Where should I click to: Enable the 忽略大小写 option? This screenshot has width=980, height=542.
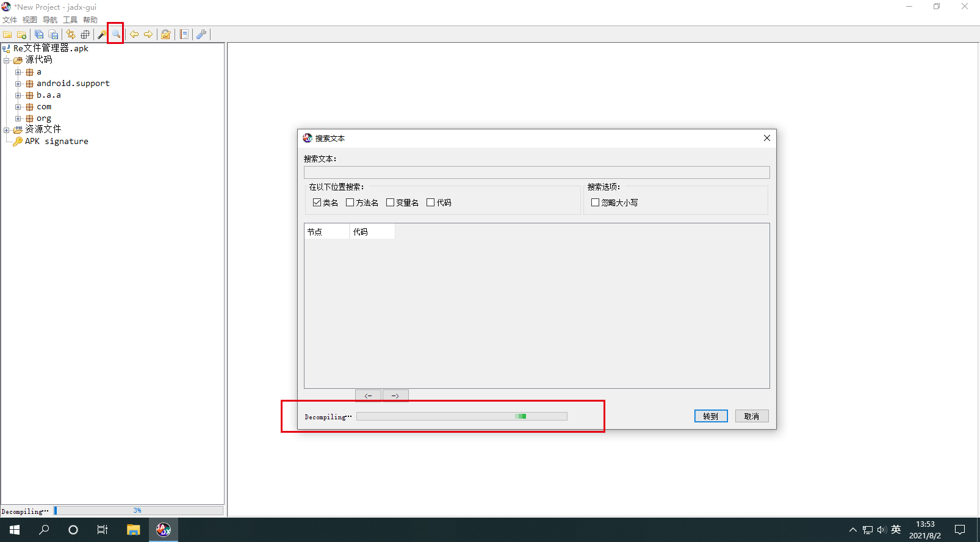[x=595, y=203]
